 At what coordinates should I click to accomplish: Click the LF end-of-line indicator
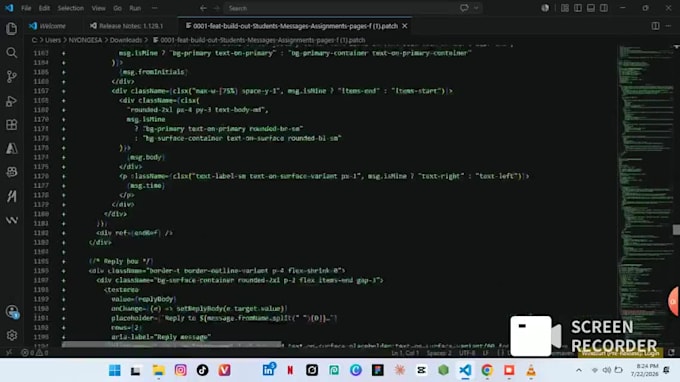(486, 353)
